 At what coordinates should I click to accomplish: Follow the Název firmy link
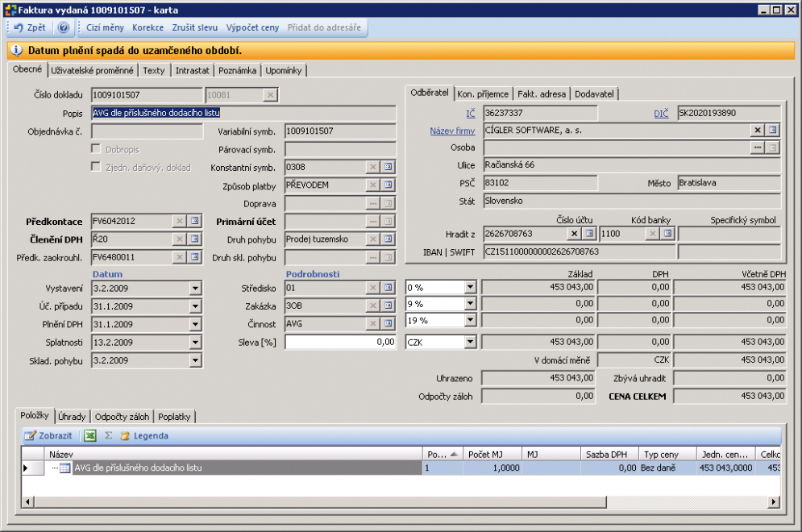(x=452, y=131)
